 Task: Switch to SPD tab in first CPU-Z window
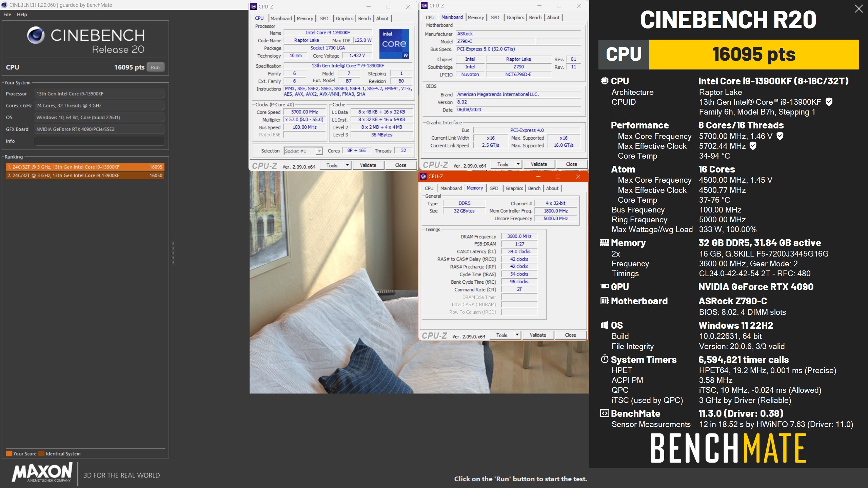click(x=324, y=18)
